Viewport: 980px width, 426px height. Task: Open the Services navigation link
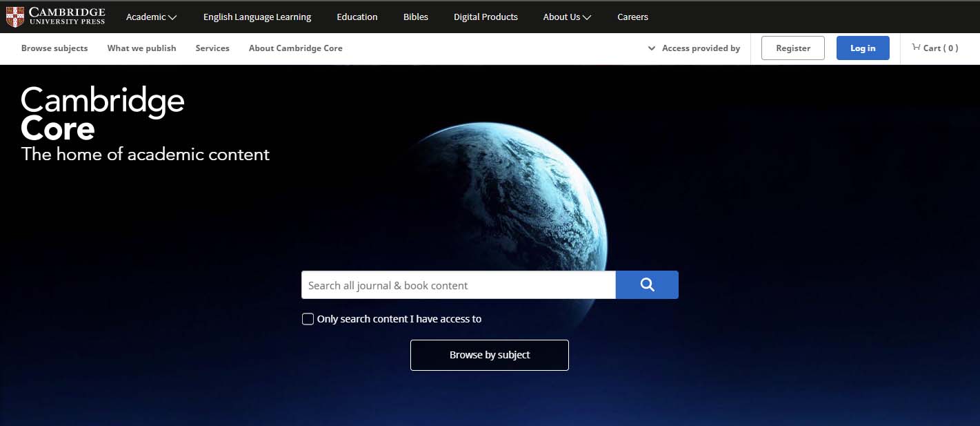click(212, 48)
